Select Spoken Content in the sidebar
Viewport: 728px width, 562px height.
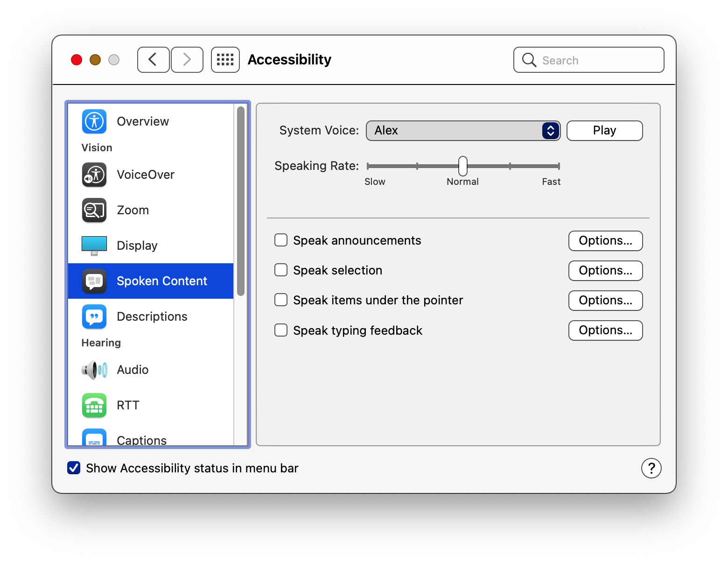161,281
